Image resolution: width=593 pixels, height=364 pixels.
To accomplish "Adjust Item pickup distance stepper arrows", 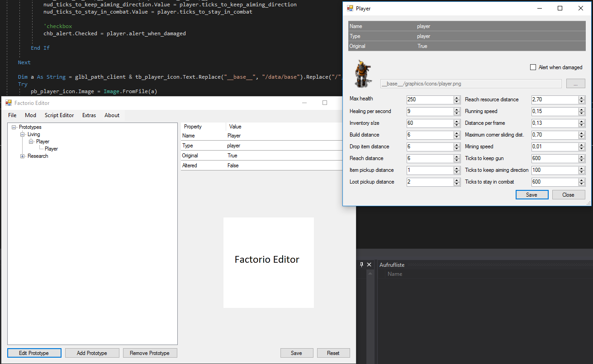I will (457, 170).
